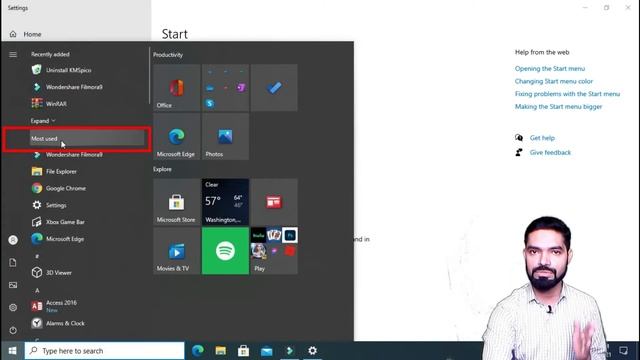Open the notification center icon
The width and height of the screenshot is (640, 360).
point(623,351)
